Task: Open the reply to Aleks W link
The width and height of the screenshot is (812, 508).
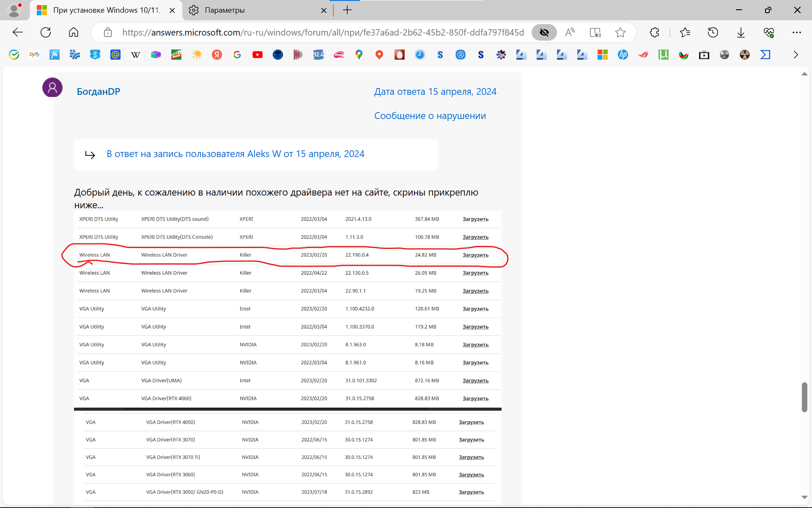Action: pyautogui.click(x=236, y=154)
